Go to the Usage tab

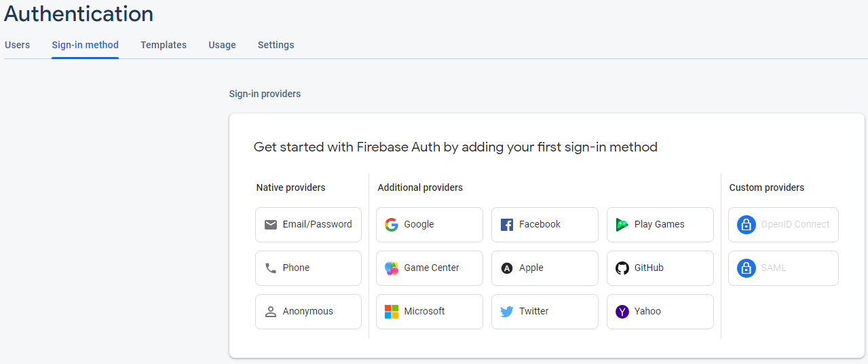click(222, 45)
